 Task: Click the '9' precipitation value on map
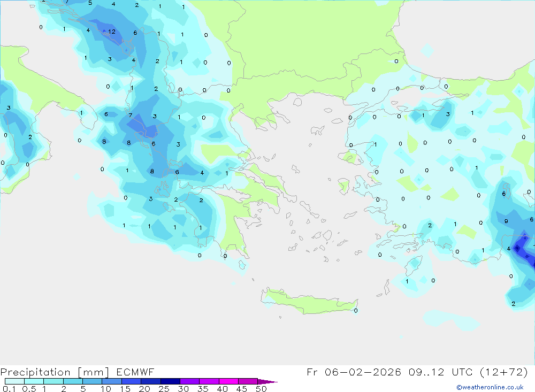tap(506, 221)
